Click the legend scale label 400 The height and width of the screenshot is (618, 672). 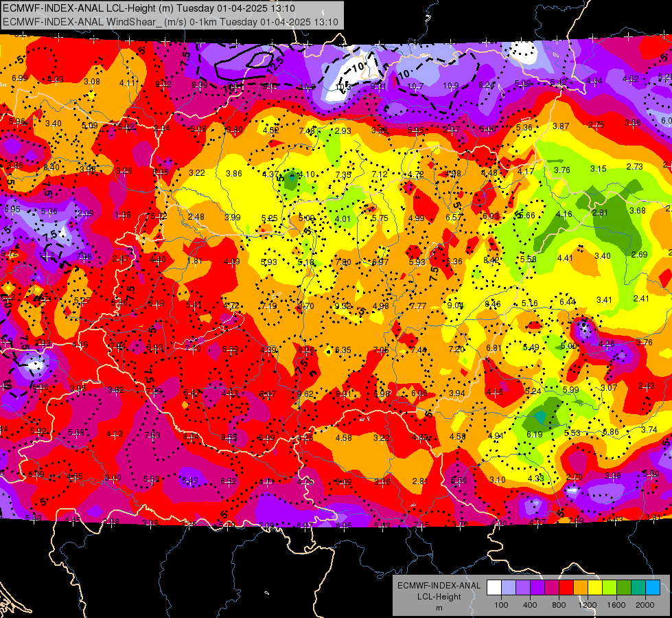click(530, 605)
